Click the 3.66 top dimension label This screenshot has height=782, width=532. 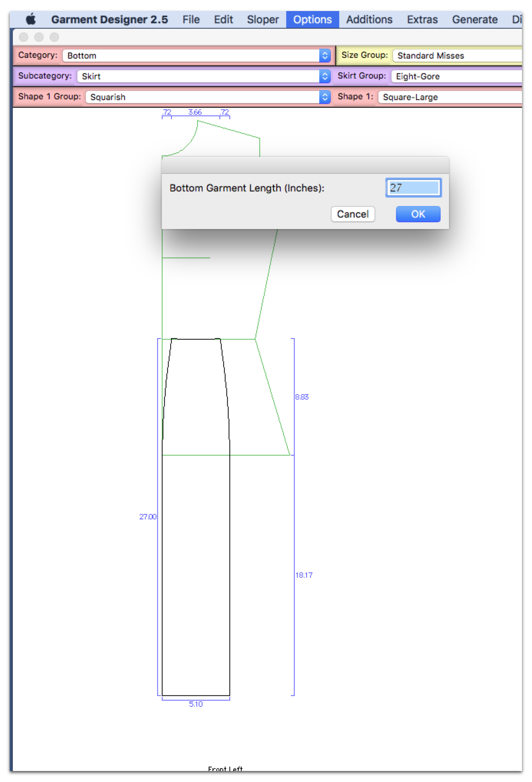pos(195,112)
